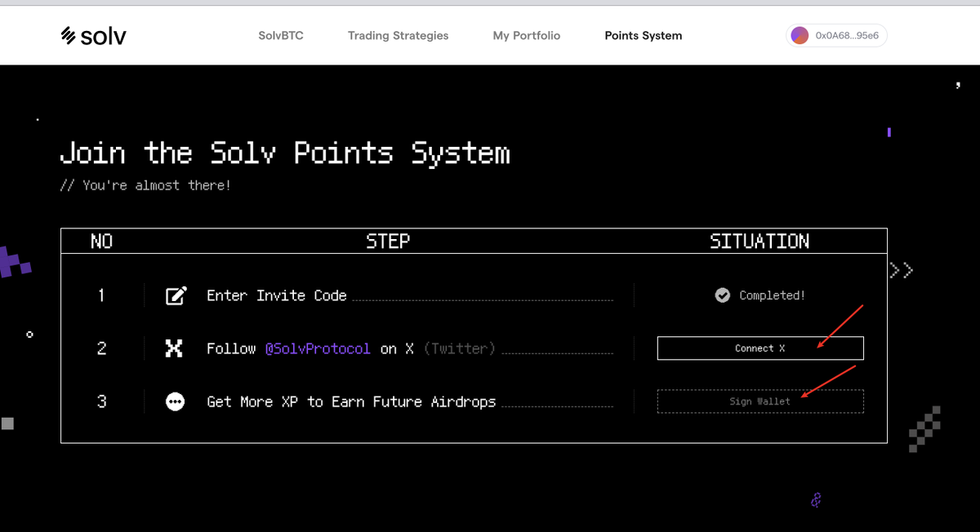
Task: Click the Enter Invite Code step text
Action: (277, 295)
